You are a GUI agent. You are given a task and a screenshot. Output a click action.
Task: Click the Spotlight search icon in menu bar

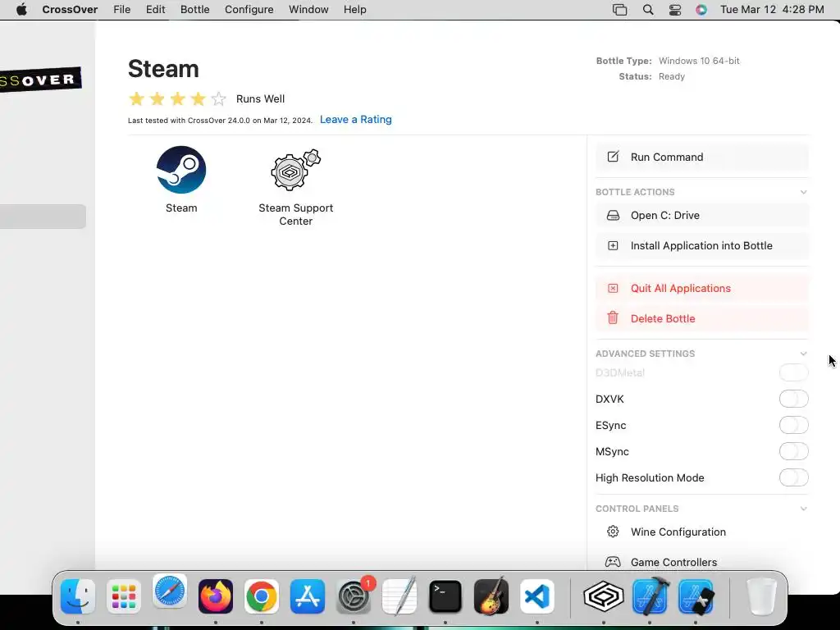648,10
